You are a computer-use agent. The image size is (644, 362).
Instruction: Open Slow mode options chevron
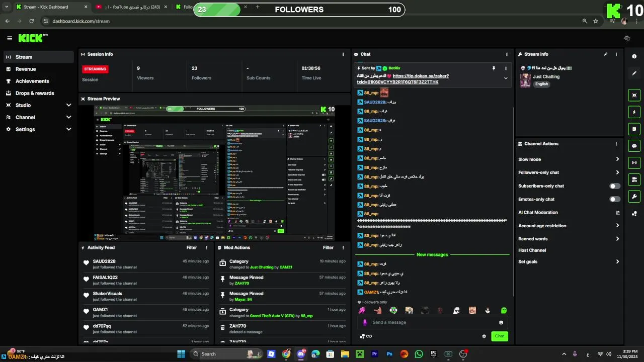coord(617,159)
